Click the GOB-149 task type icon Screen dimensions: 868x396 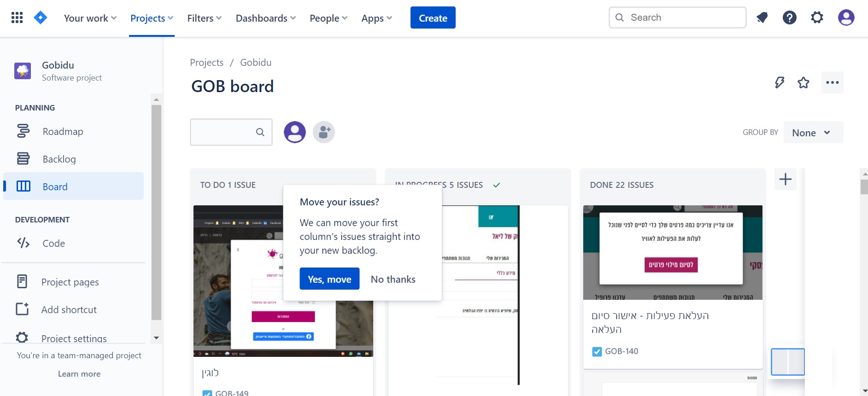coord(208,393)
